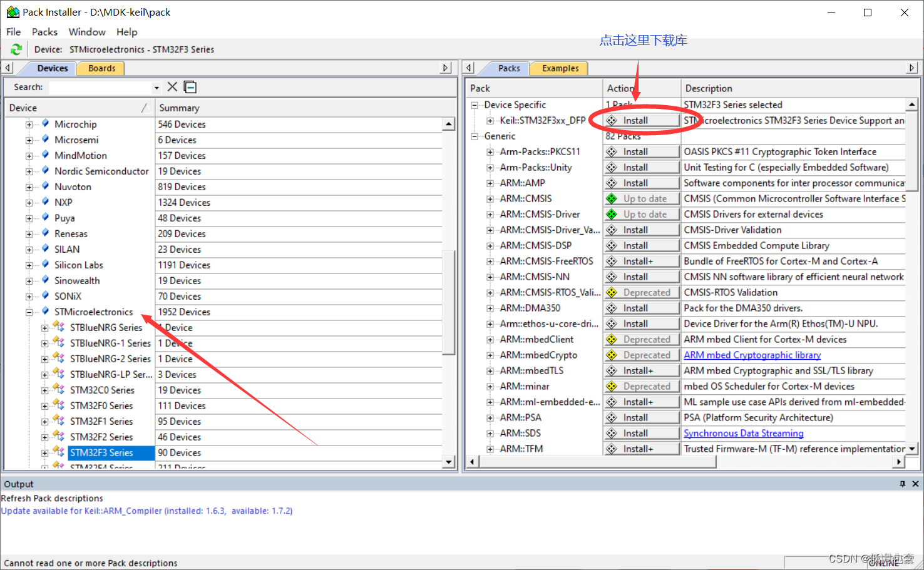Click green diamond icon for ARM::CMSIS-Driver

point(612,214)
